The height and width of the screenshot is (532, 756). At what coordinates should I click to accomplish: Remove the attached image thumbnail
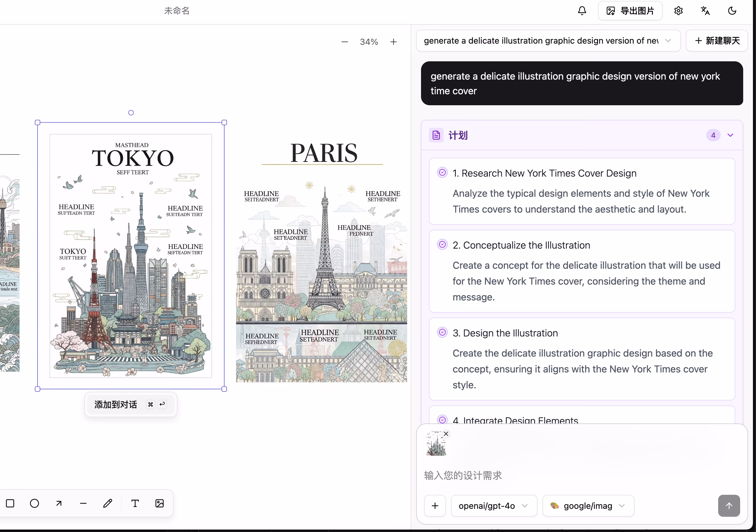446,434
